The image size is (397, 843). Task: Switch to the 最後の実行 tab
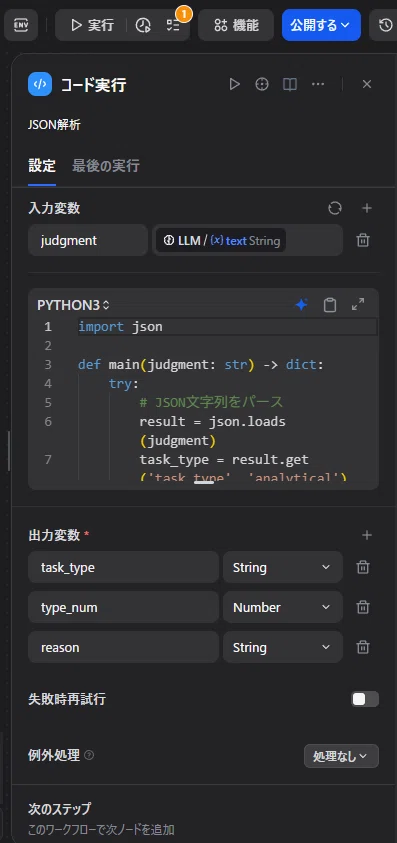pyautogui.click(x=106, y=166)
